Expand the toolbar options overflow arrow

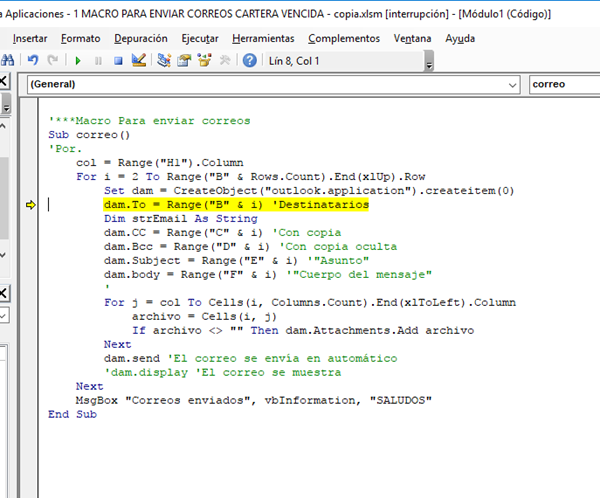[x=429, y=66]
